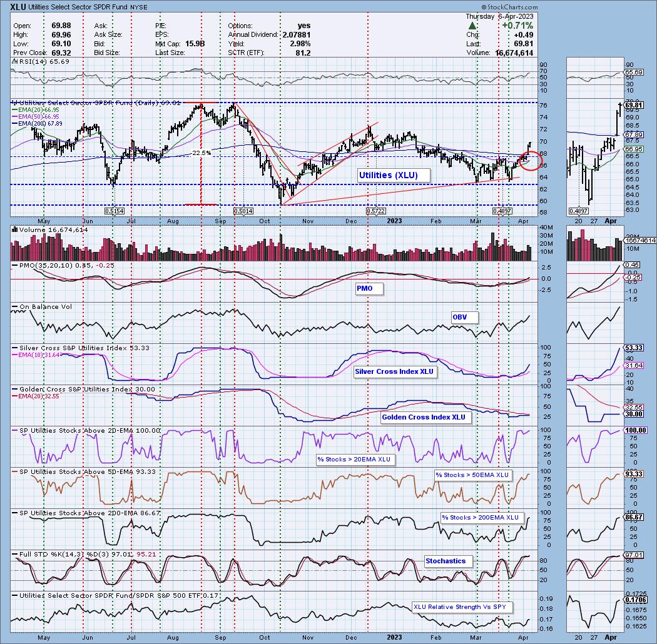This screenshot has height=644, width=657.
Task: Click the Prev Close value 69.32
Action: tap(61, 53)
